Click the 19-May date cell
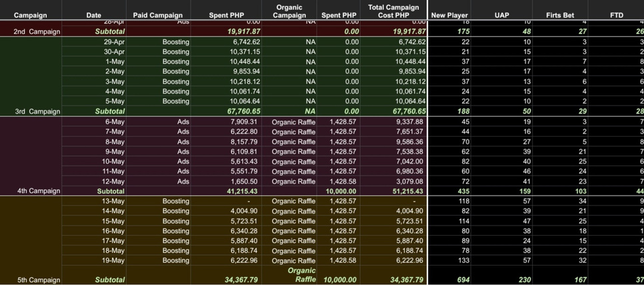644x285 pixels. click(x=113, y=260)
